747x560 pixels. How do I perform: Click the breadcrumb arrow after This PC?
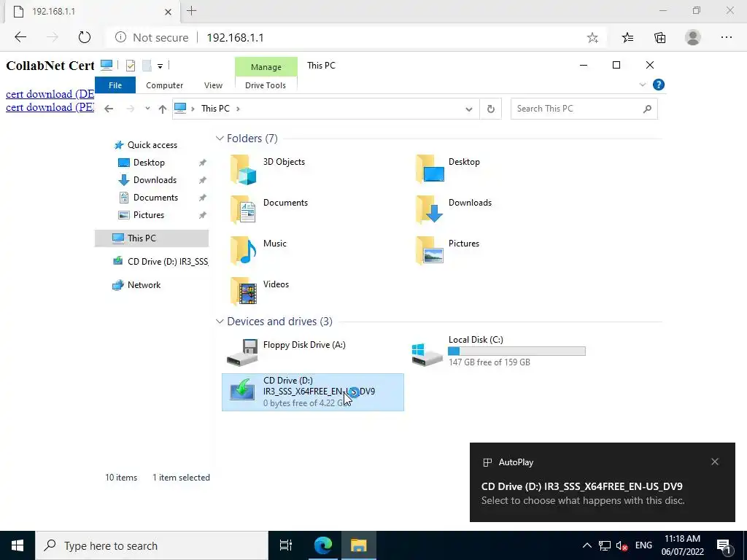(x=238, y=109)
